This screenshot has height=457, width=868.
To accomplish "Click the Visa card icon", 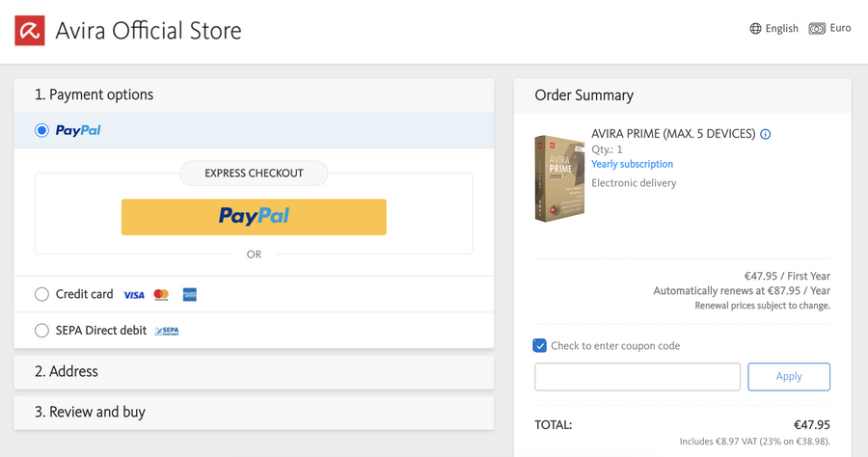I will 134,295.
